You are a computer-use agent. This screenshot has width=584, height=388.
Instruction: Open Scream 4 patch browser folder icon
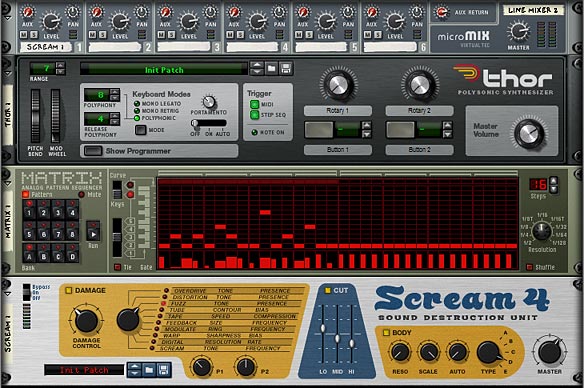pyautogui.click(x=149, y=370)
